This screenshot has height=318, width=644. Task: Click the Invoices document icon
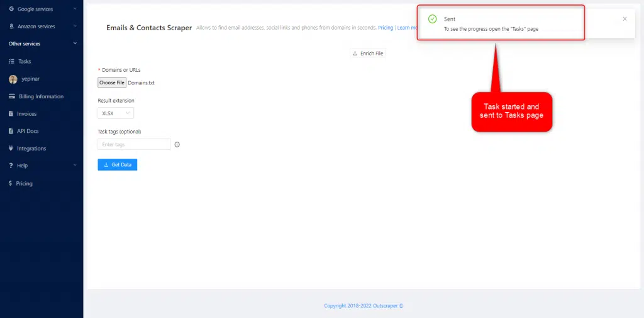tap(11, 114)
